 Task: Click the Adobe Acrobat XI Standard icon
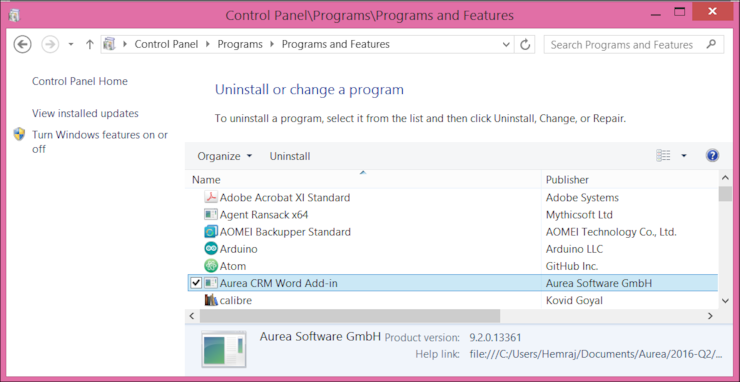tap(210, 197)
